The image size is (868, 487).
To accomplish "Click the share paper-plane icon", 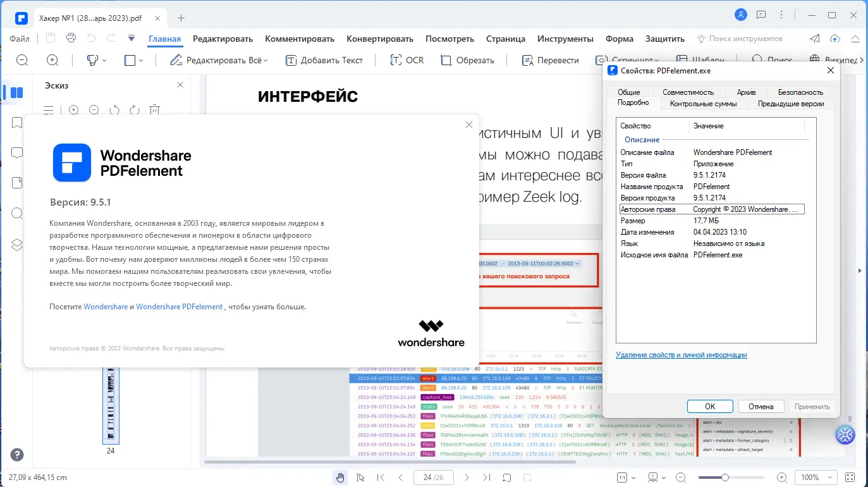I will (x=816, y=39).
